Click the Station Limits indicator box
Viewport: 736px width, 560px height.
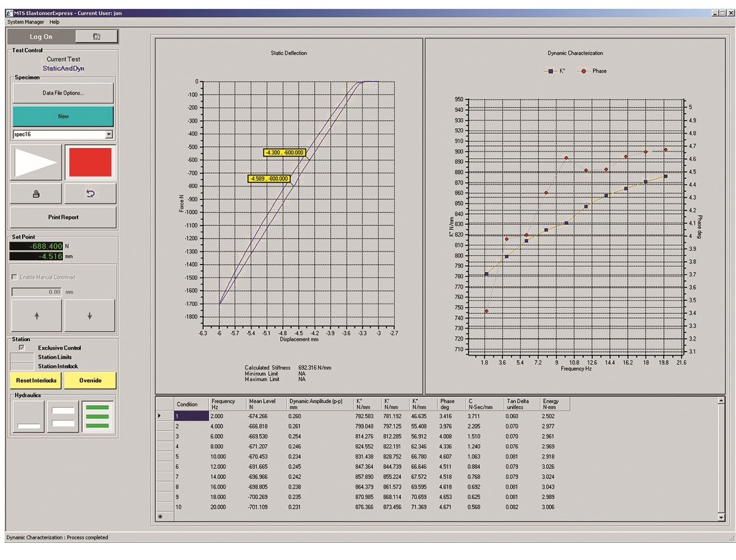coord(22,356)
